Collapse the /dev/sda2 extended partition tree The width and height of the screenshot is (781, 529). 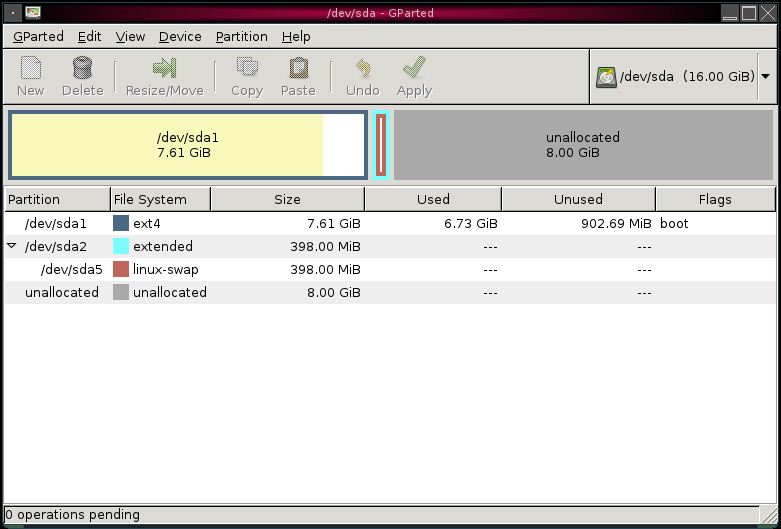pos(12,246)
